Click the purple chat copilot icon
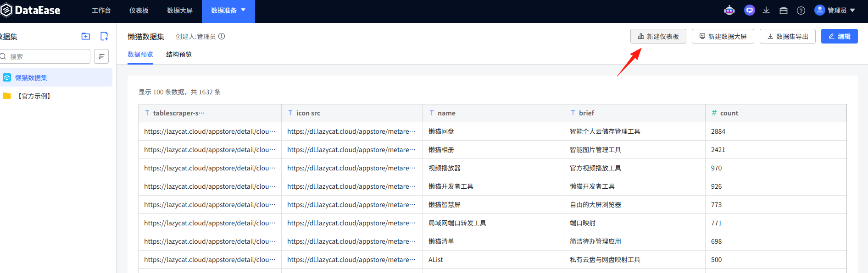 click(x=750, y=11)
